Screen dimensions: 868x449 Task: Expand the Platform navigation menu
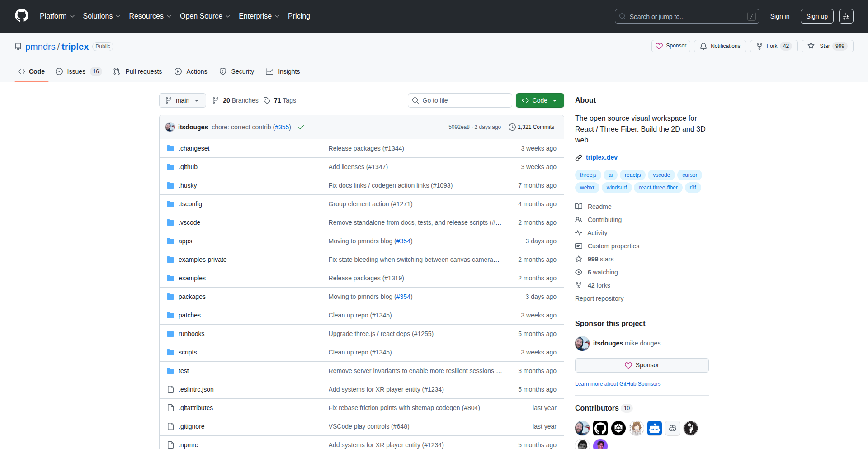57,16
